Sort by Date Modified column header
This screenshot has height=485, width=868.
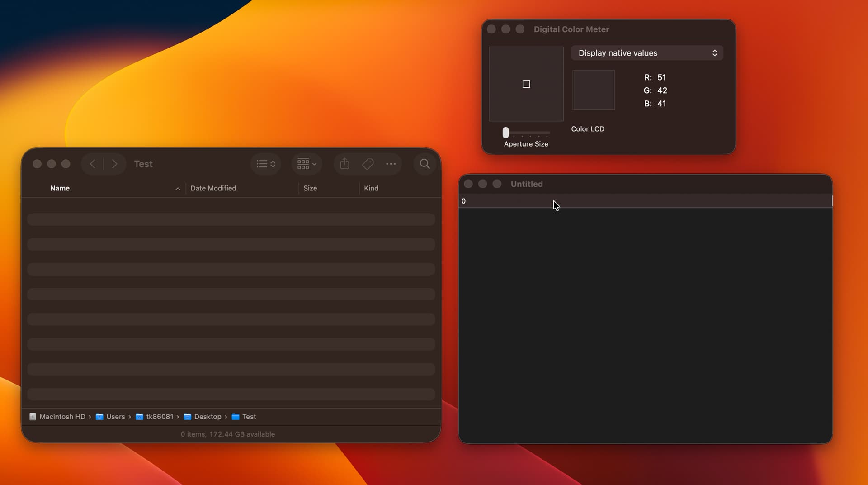tap(213, 188)
